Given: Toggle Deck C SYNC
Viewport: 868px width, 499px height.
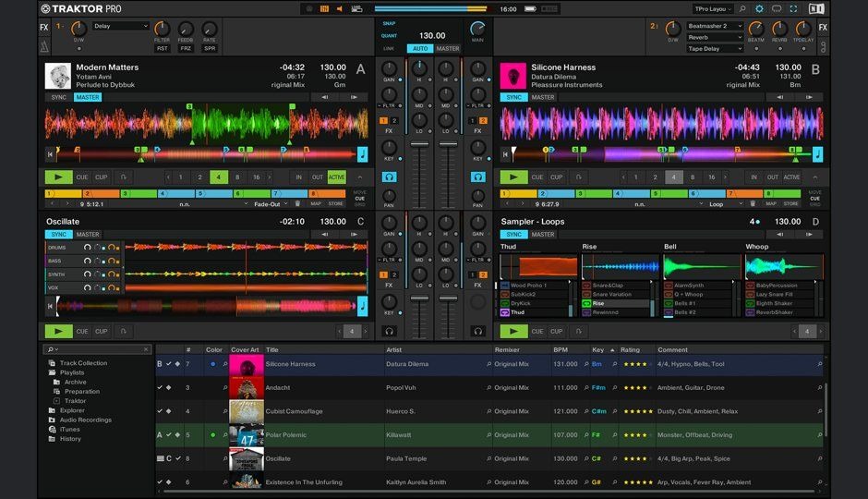Looking at the screenshot, I should [x=59, y=235].
